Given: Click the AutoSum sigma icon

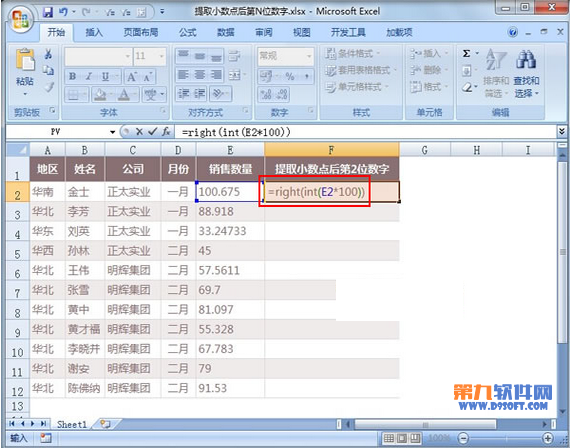Looking at the screenshot, I should 466,54.
